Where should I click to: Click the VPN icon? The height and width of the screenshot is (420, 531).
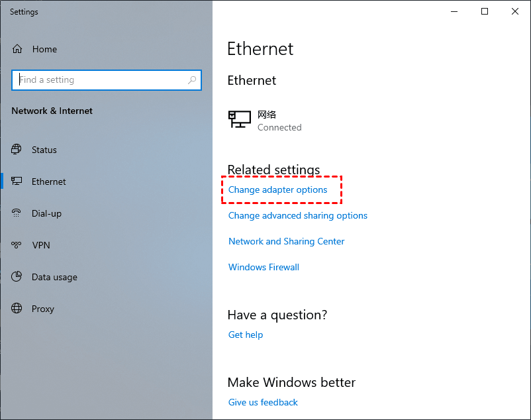tap(17, 245)
